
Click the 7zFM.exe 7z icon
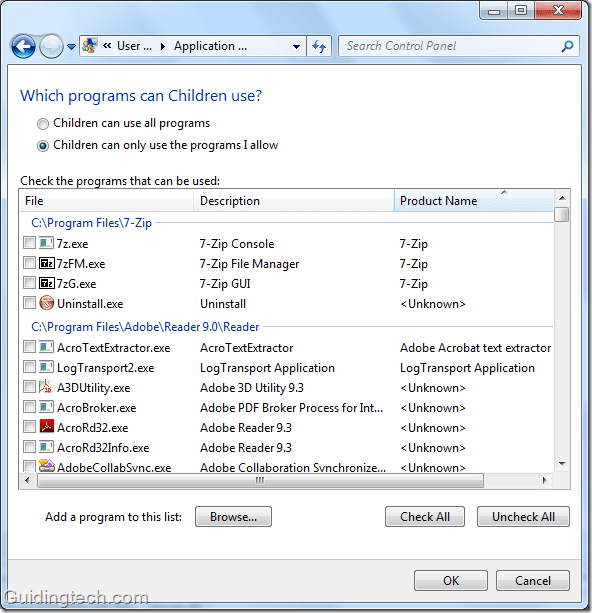tap(46, 263)
